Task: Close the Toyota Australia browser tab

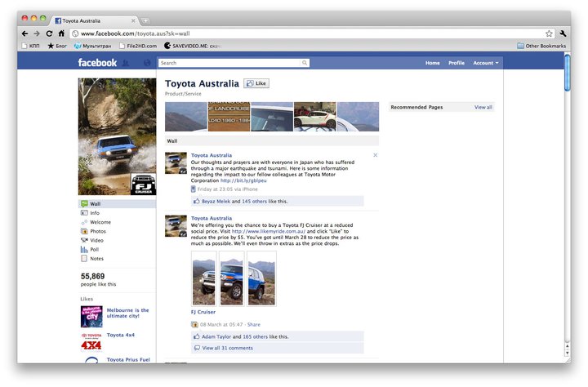Action: [x=133, y=21]
